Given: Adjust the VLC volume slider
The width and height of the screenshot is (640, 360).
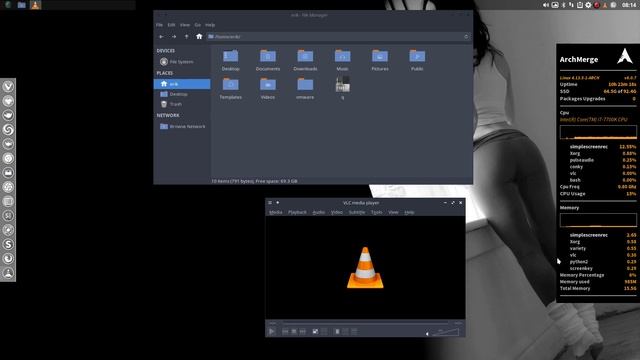Looking at the screenshot, I should coord(445,332).
